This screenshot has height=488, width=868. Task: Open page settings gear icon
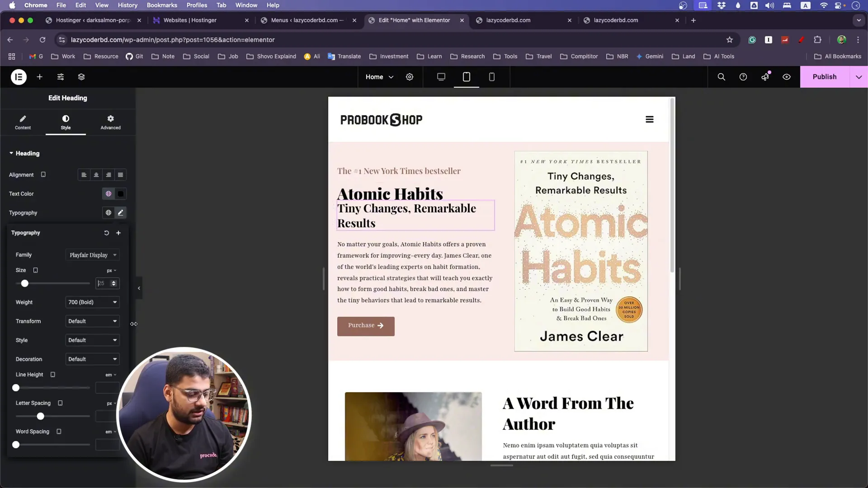(410, 77)
